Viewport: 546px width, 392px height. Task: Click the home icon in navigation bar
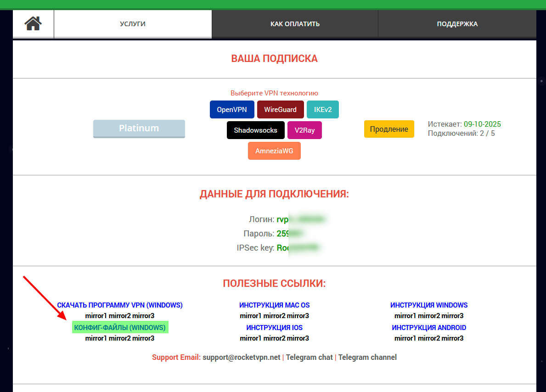pos(33,23)
